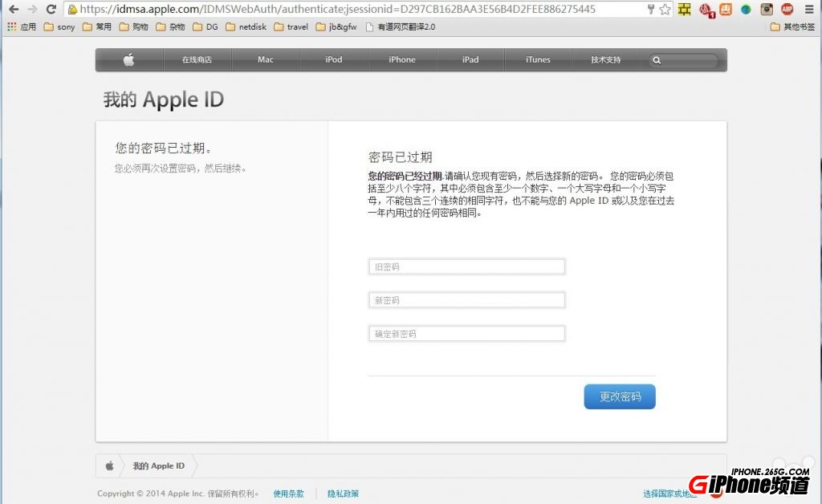
Task: Expand the 其他书签 bookmarks folder
Action: [x=792, y=26]
